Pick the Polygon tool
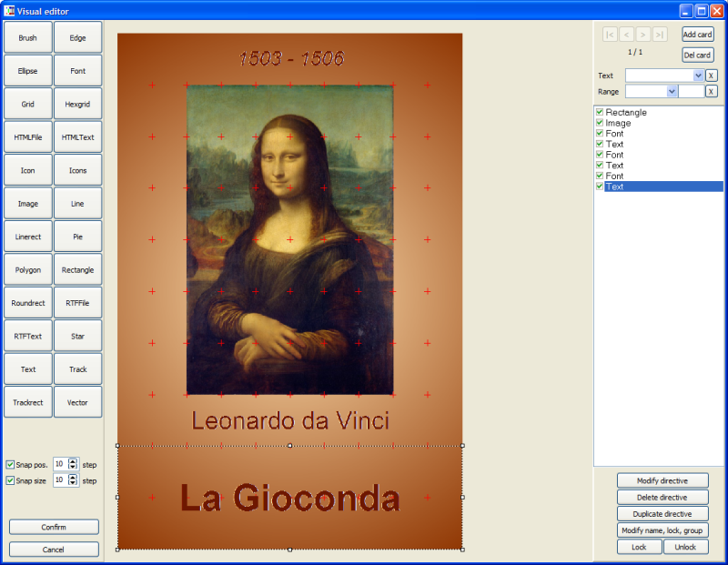728x565 pixels. tap(28, 269)
